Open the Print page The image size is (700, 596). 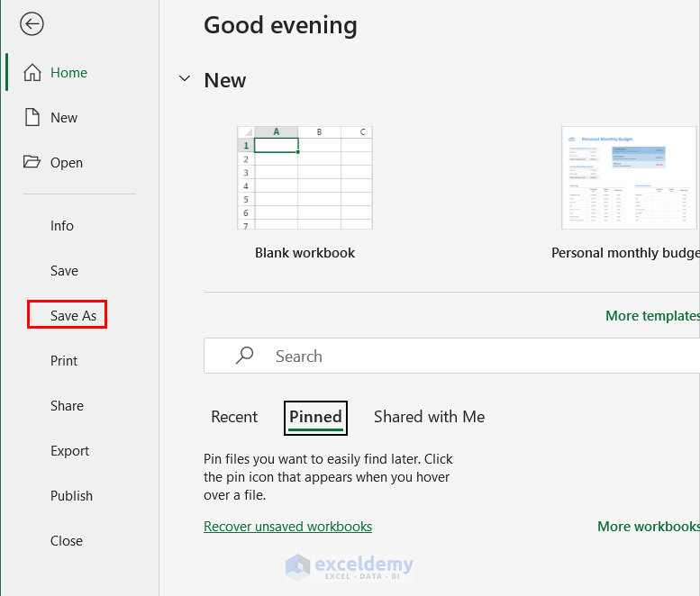(x=64, y=361)
